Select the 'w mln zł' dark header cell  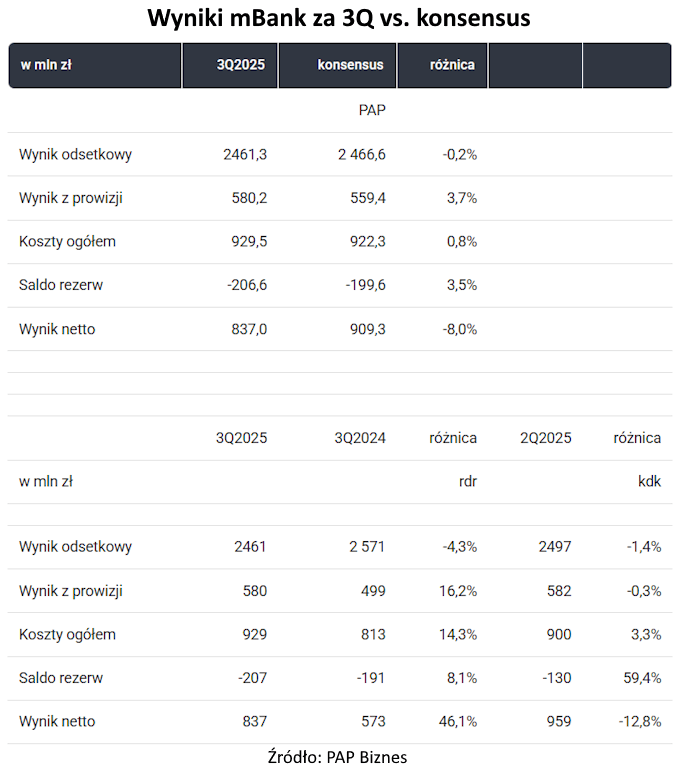tap(45, 65)
